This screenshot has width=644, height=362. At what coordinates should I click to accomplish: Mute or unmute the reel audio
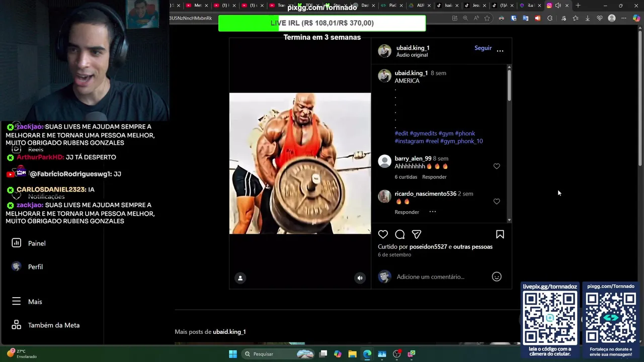click(x=360, y=278)
